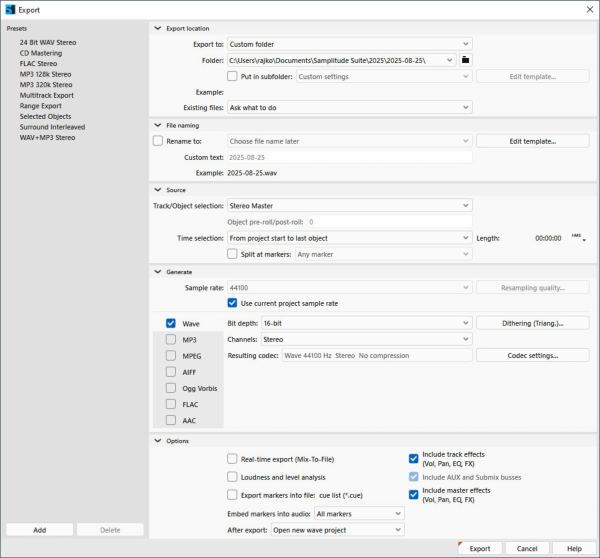Enable Loudness and level analysis
This screenshot has width=600, height=558.
click(232, 476)
